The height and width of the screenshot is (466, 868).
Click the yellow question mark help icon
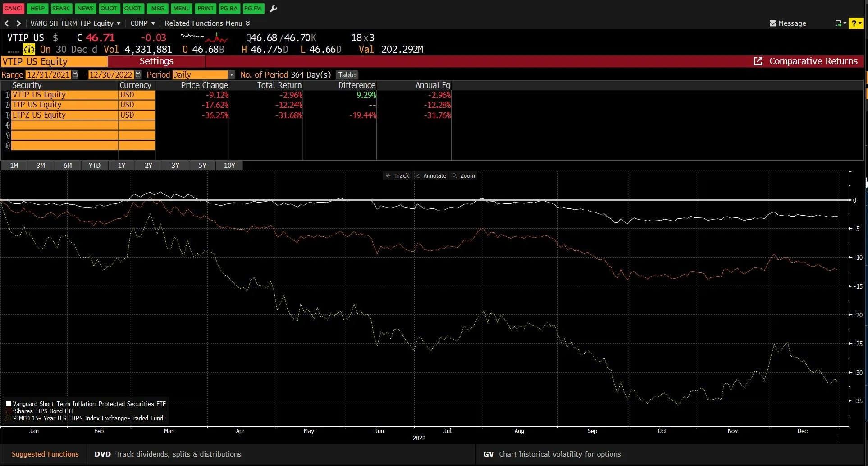(854, 23)
